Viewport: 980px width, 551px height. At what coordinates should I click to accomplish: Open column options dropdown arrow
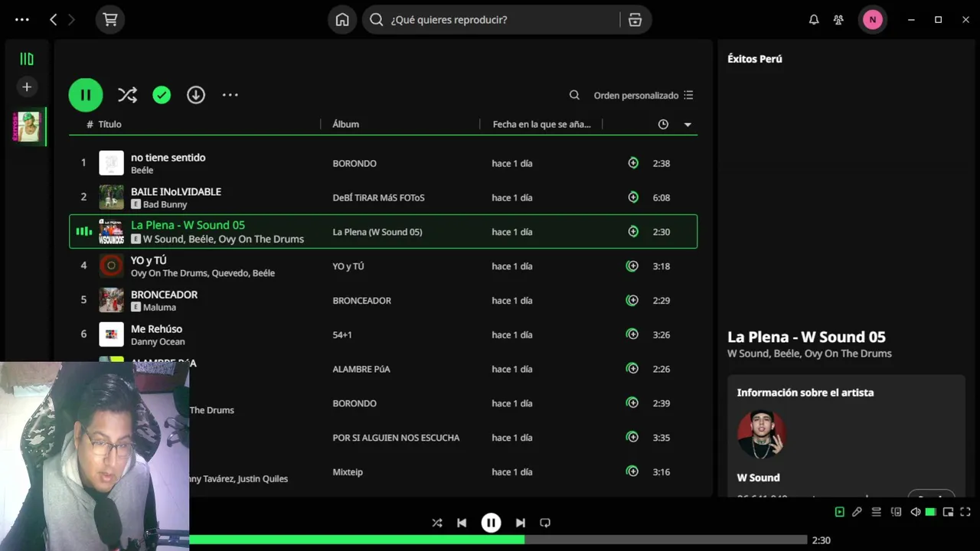pyautogui.click(x=688, y=125)
